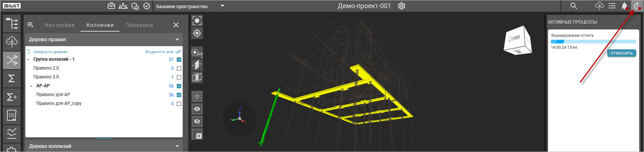Open the active processes icon in header
Screen dimensions: 644x152
(x=637, y=6)
